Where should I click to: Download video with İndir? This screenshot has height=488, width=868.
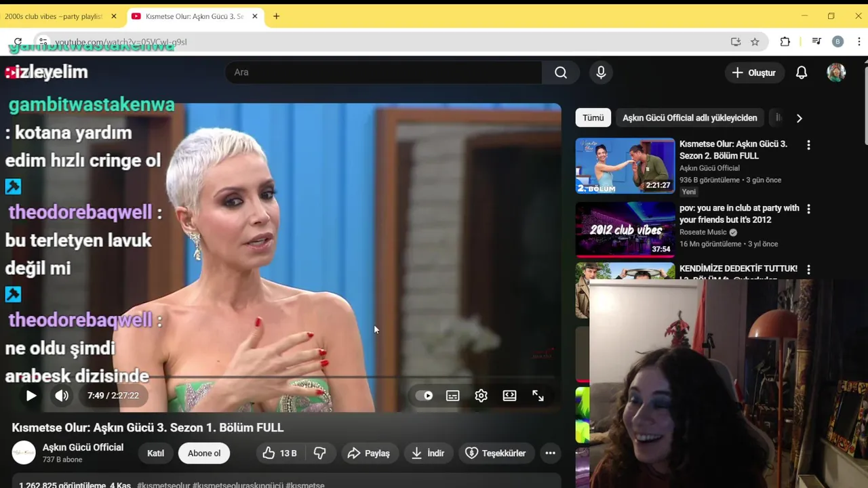[428, 453]
